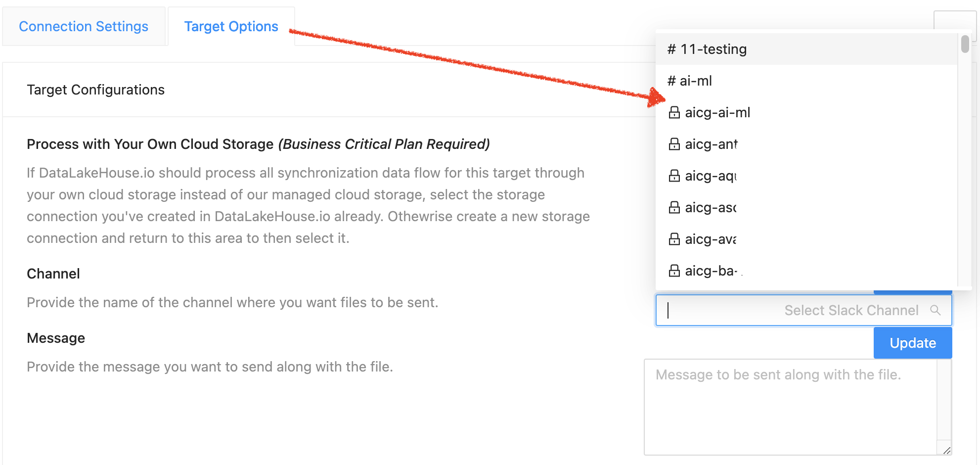
Task: Click the resize handle of the message box
Action: [946, 450]
